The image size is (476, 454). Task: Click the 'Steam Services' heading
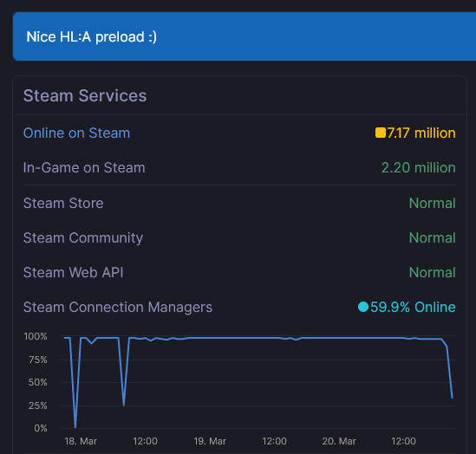[85, 96]
